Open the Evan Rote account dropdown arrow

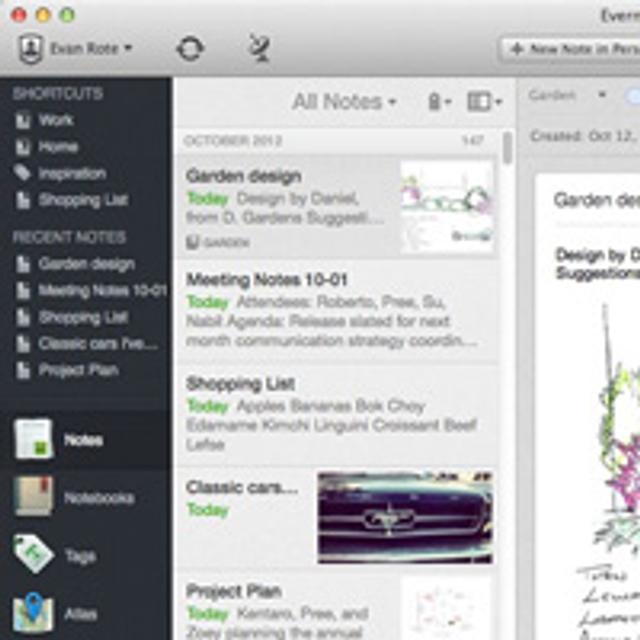[x=128, y=49]
